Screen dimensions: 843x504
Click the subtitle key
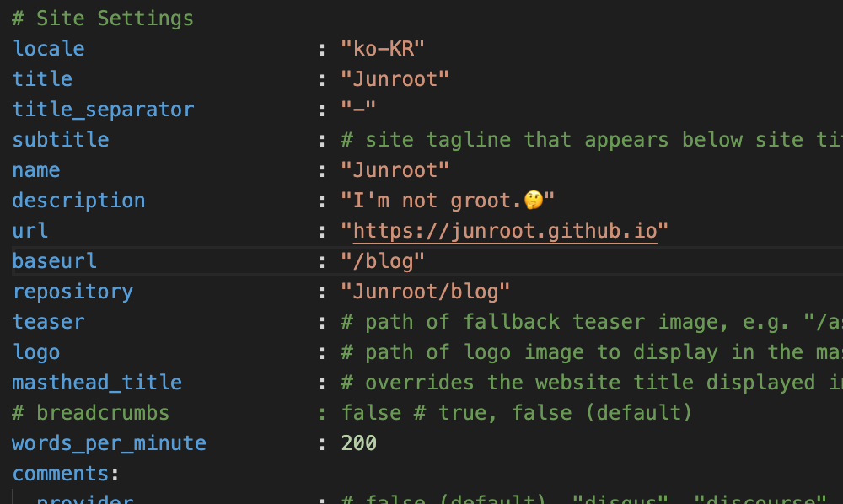point(61,140)
